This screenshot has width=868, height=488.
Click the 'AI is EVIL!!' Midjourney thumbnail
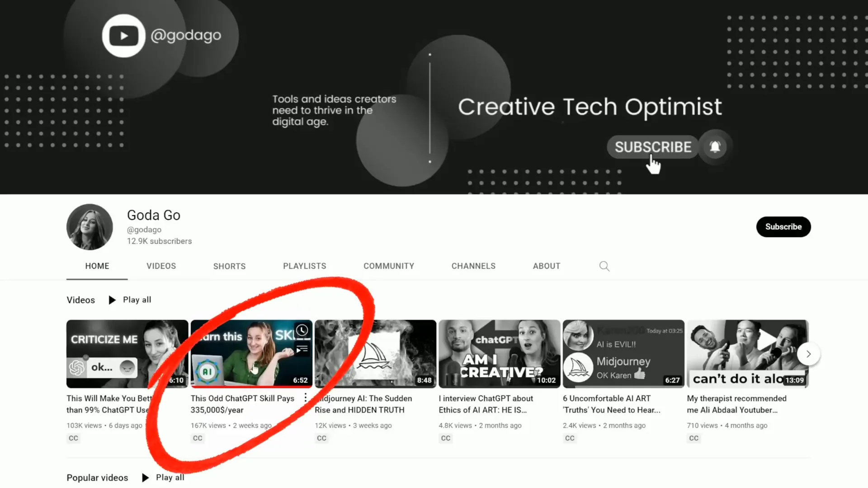click(623, 354)
